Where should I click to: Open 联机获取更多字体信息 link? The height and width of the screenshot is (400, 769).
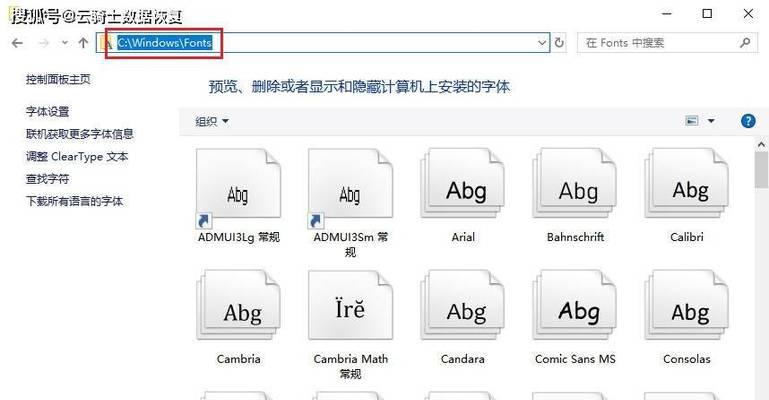80,134
